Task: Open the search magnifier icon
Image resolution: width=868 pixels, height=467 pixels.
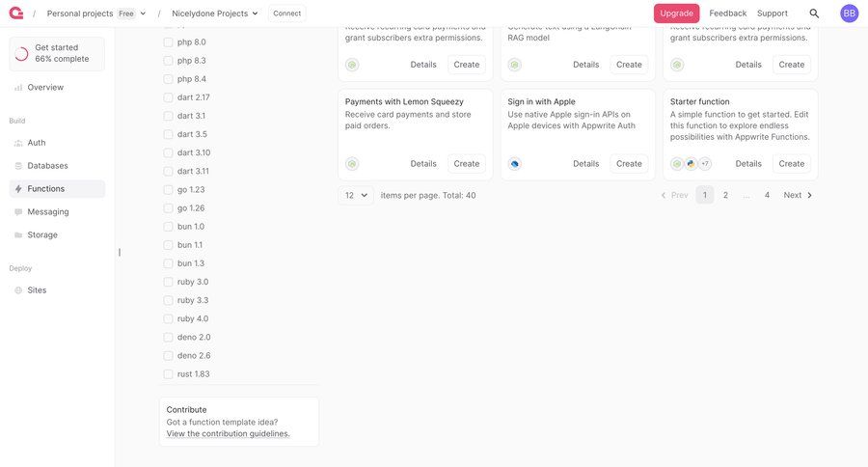Action: coord(814,14)
